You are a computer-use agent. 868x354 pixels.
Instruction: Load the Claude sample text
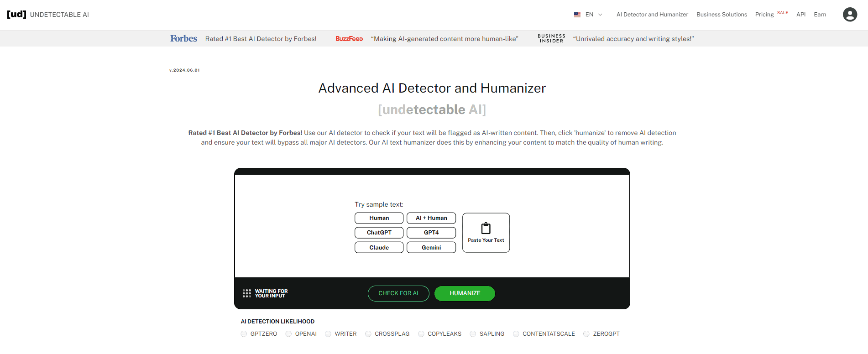379,247
